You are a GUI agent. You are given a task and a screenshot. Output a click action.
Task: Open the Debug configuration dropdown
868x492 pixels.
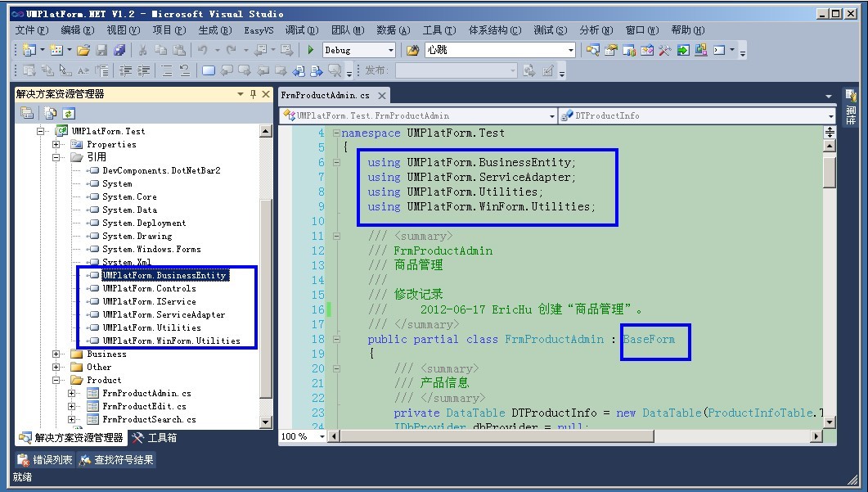click(x=390, y=51)
